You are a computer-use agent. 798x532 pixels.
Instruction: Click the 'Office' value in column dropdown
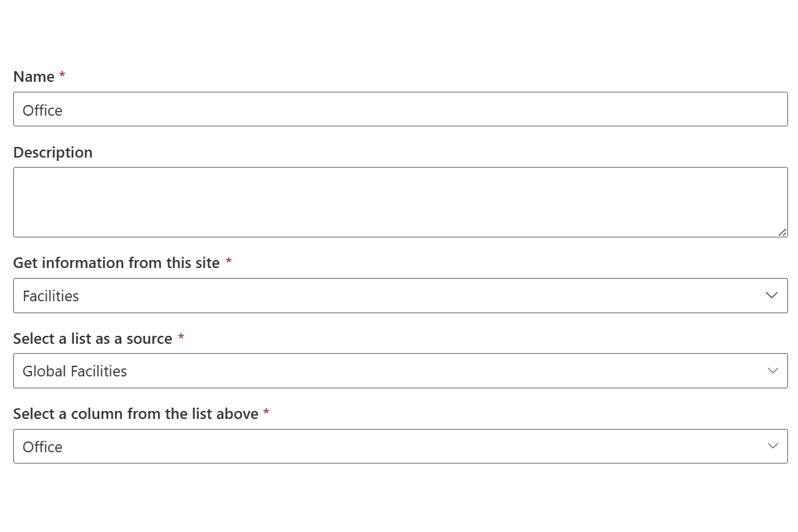coord(43,447)
